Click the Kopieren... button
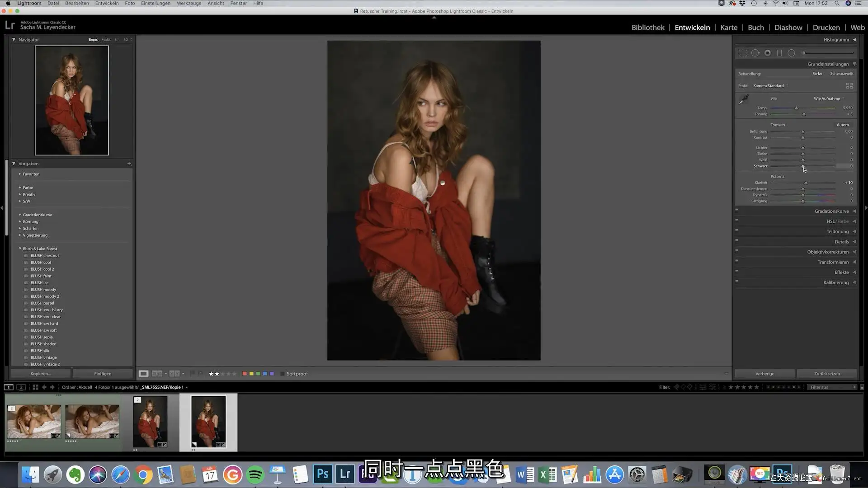This screenshot has width=868, height=488. point(41,374)
